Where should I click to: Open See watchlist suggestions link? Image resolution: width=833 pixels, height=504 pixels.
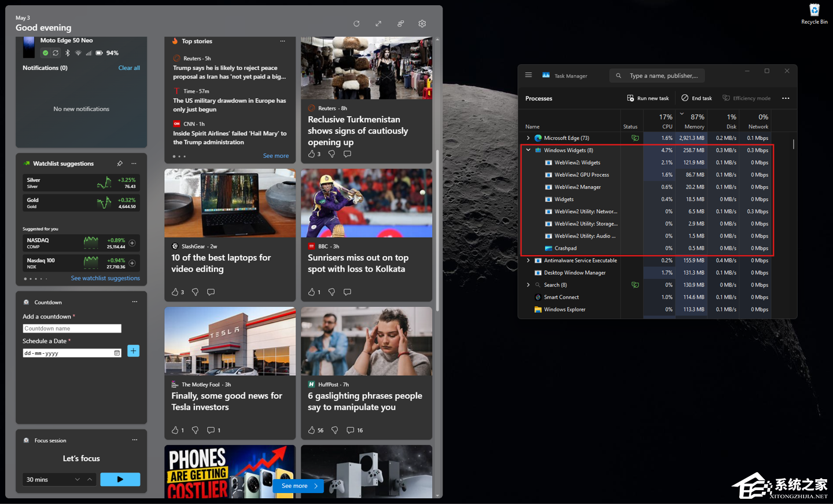pyautogui.click(x=105, y=278)
